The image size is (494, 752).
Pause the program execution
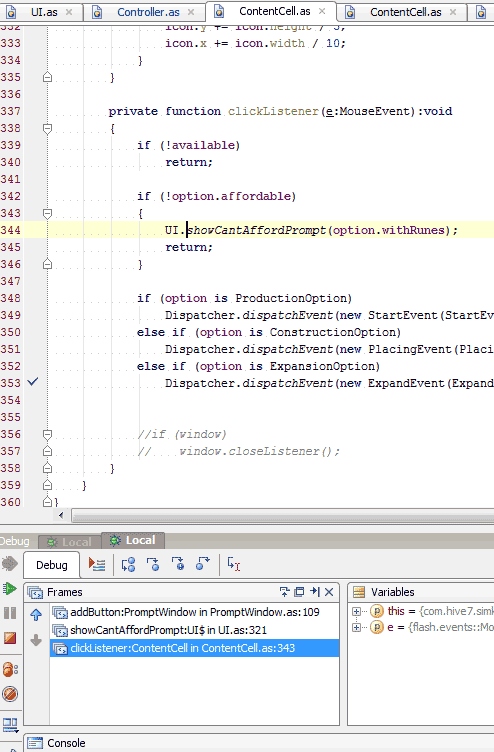(10, 613)
